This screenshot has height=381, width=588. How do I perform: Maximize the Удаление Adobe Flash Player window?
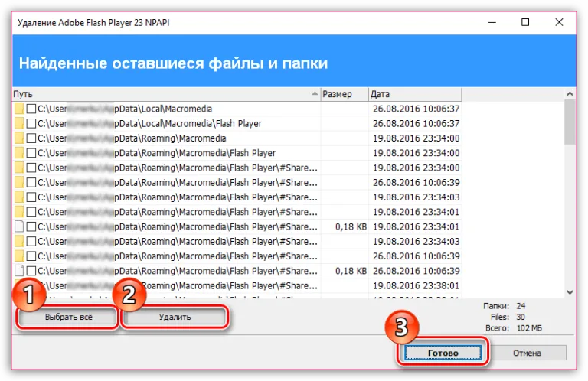click(525, 22)
